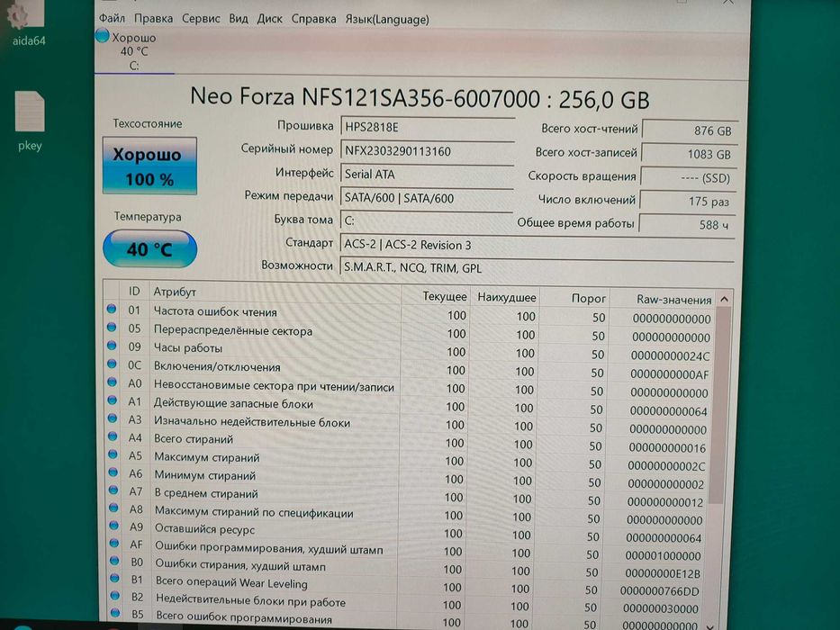
Task: Click the rotation speed value ---- (SSD)
Action: pos(689,178)
